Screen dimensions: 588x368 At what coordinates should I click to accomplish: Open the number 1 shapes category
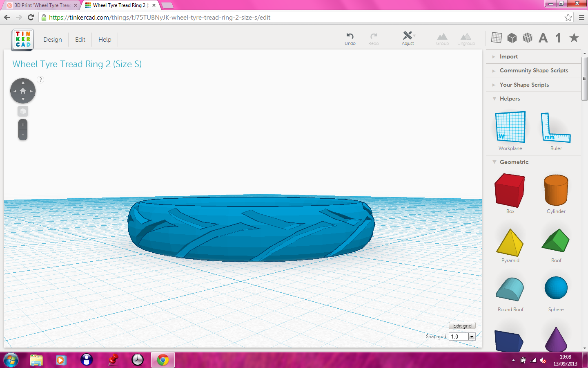click(558, 38)
